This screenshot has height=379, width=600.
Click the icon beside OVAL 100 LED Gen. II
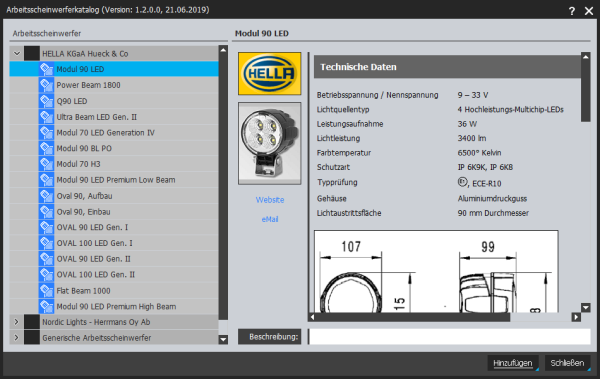(x=46, y=274)
